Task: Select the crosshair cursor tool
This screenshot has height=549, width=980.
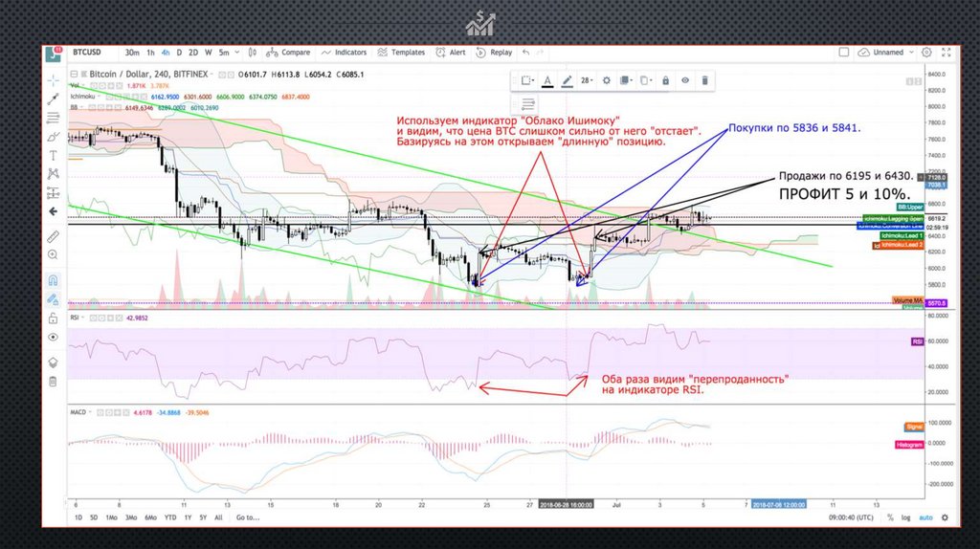Action: tap(54, 77)
